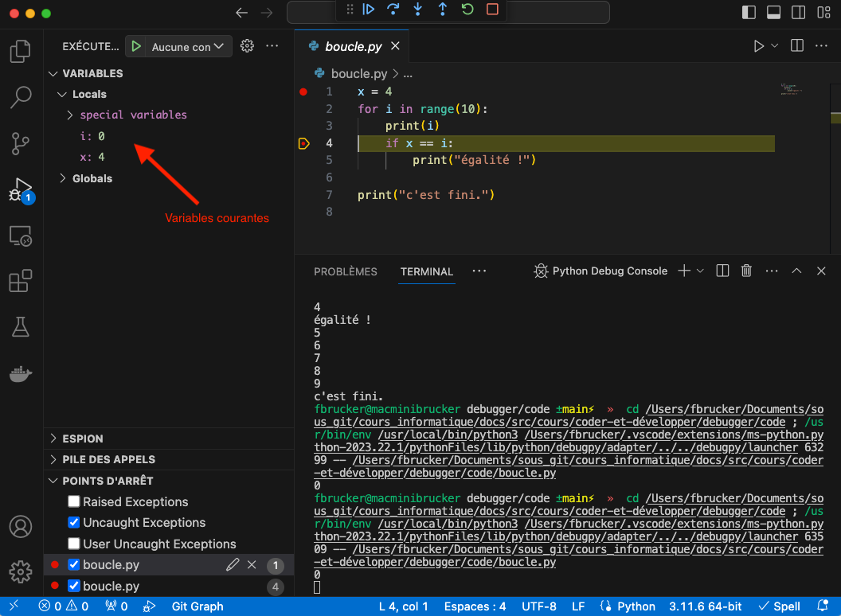Click the Step Into debug icon
The height and width of the screenshot is (616, 841).
pos(418,10)
